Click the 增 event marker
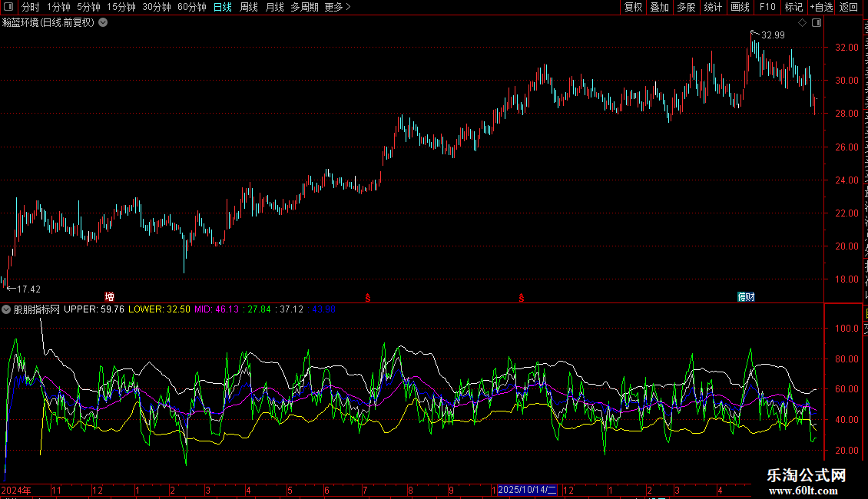The height and width of the screenshot is (499, 868). tap(110, 297)
